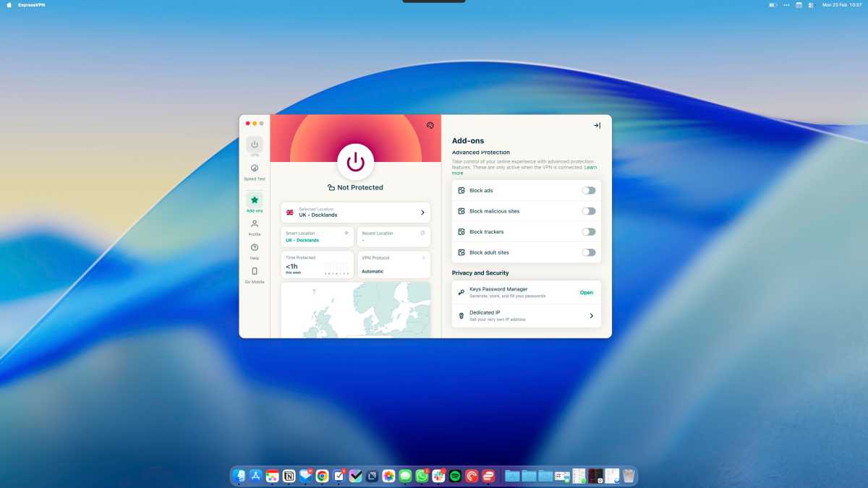Enable the Block adult sites switch
The height and width of the screenshot is (488, 868).
pyautogui.click(x=589, y=252)
